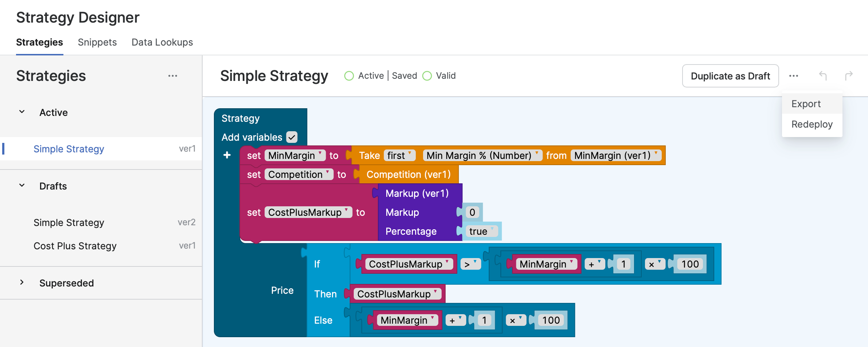This screenshot has height=347, width=868.
Task: Expand the Superseded section
Action: click(22, 283)
